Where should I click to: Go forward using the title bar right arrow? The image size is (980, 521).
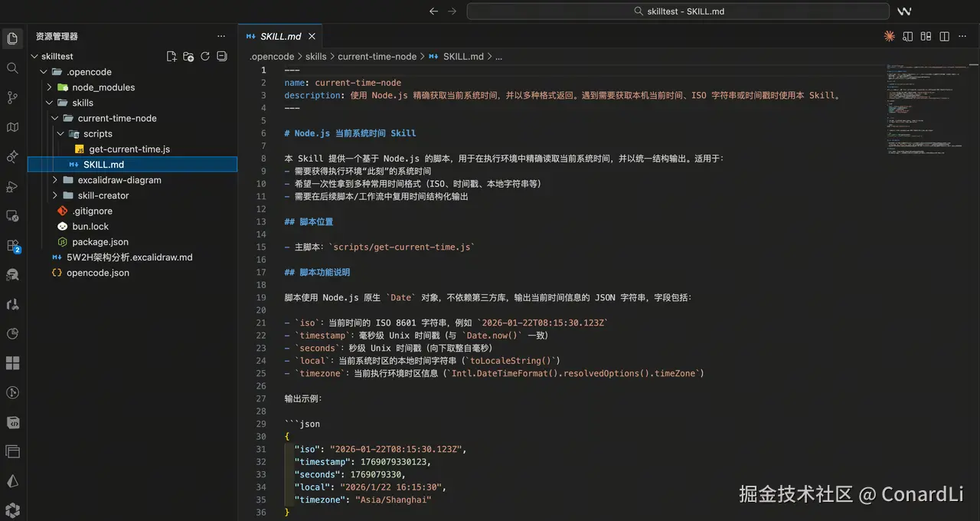pyautogui.click(x=452, y=11)
